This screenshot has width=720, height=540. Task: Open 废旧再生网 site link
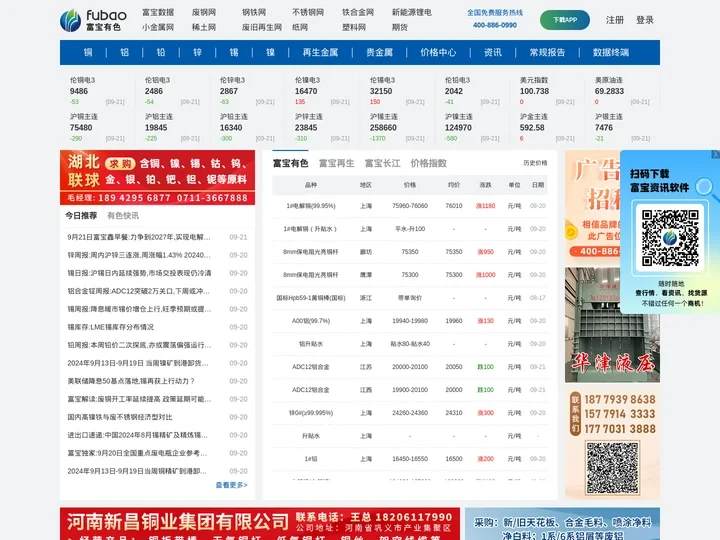pos(262,27)
